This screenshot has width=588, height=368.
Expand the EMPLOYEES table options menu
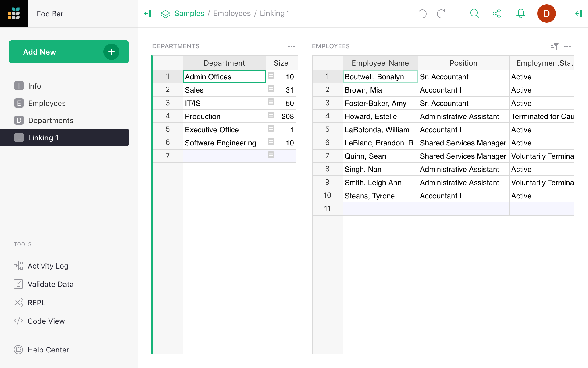pyautogui.click(x=568, y=46)
